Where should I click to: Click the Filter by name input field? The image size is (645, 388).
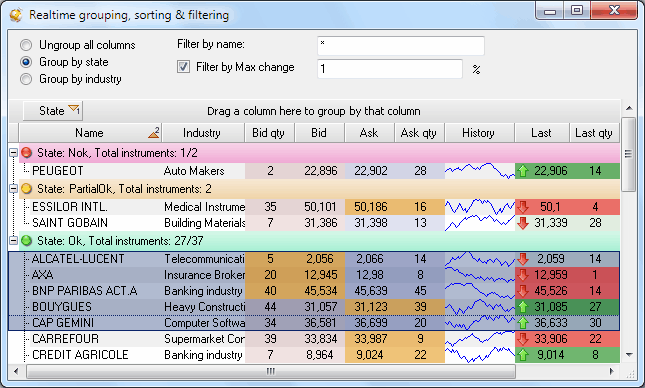[401, 46]
